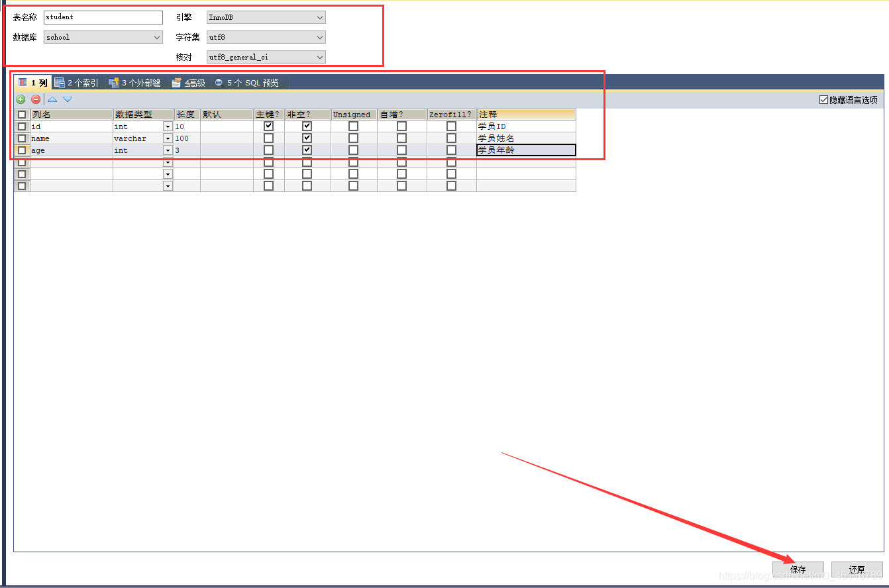
Task: Move column up with the up arrow icon
Action: click(x=52, y=99)
